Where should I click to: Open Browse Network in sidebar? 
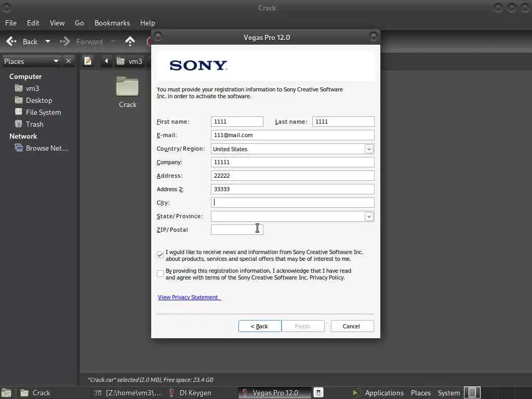click(42, 148)
